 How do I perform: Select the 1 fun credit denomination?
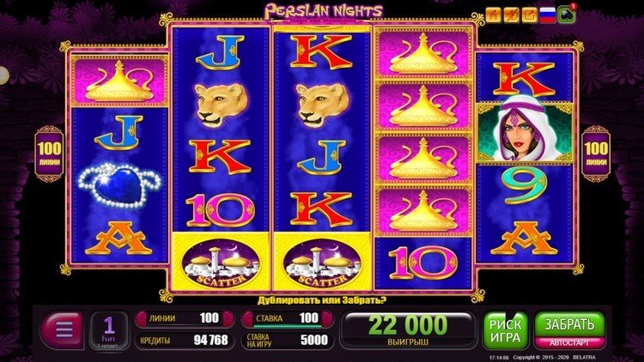[x=109, y=331]
